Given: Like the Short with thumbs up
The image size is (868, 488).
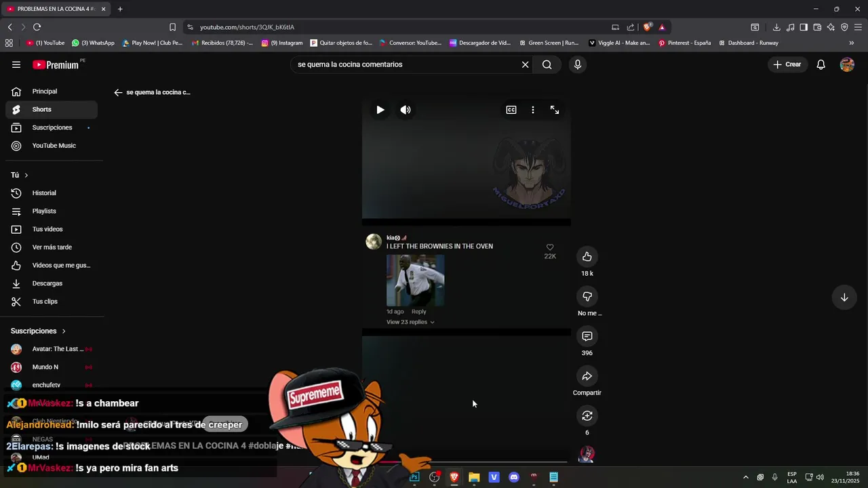Looking at the screenshot, I should click(x=587, y=256).
